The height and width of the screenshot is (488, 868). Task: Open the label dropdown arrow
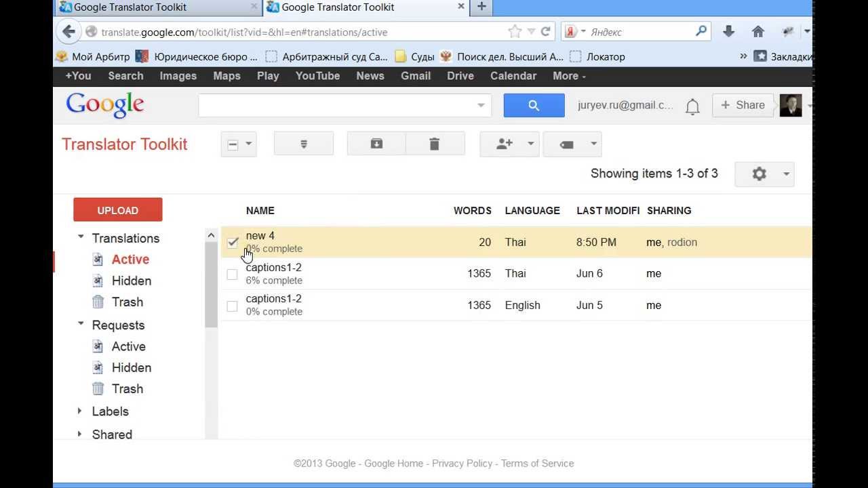coord(593,144)
